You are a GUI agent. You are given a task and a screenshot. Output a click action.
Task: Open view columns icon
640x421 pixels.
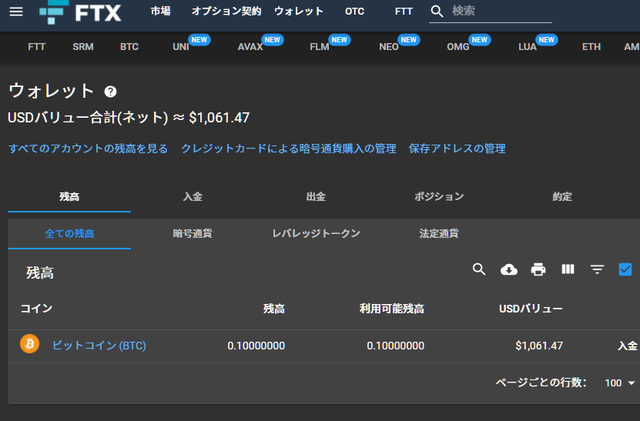pos(568,269)
